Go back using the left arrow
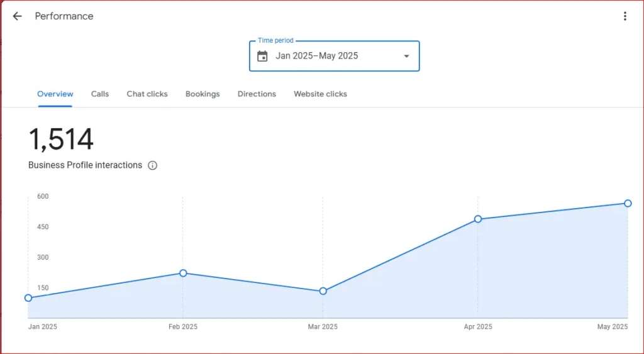Viewport: 644px width, 354px height. click(x=17, y=16)
